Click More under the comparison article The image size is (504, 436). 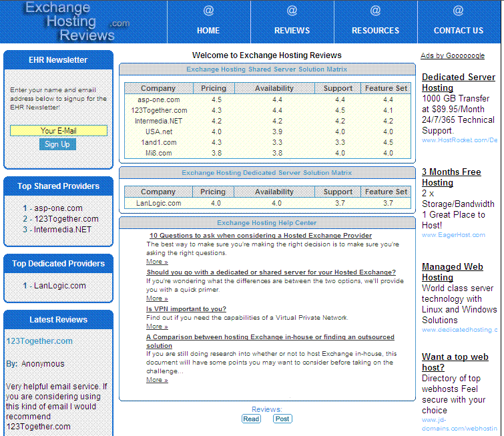point(157,379)
